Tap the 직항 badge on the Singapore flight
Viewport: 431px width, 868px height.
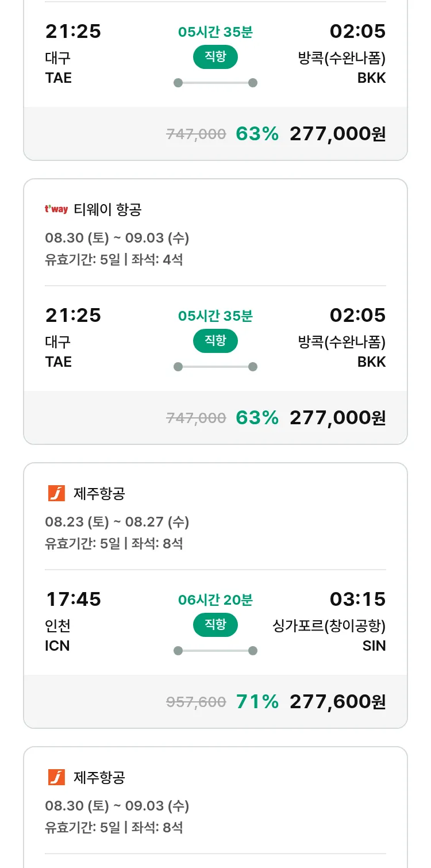pyautogui.click(x=215, y=624)
